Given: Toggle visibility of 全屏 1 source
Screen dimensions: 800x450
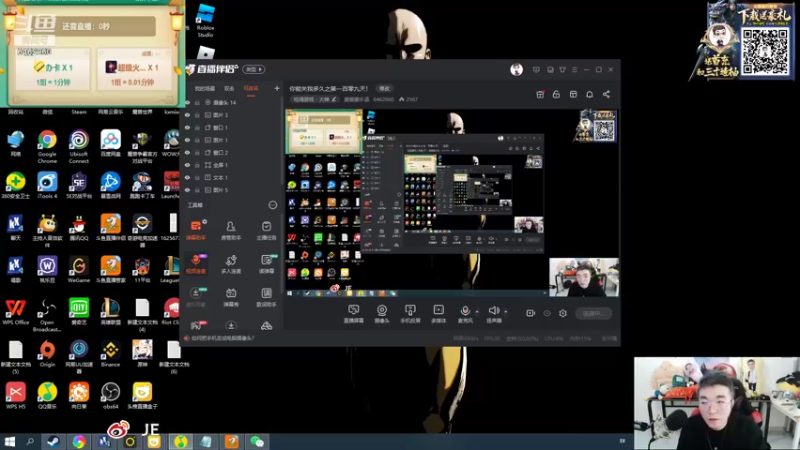Looking at the screenshot, I should click(x=187, y=165).
